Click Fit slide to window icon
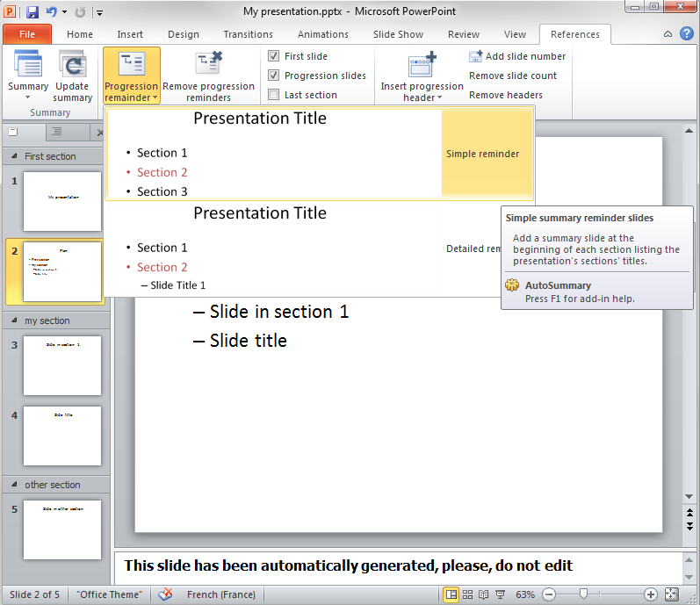The width and height of the screenshot is (700, 605). tap(671, 594)
